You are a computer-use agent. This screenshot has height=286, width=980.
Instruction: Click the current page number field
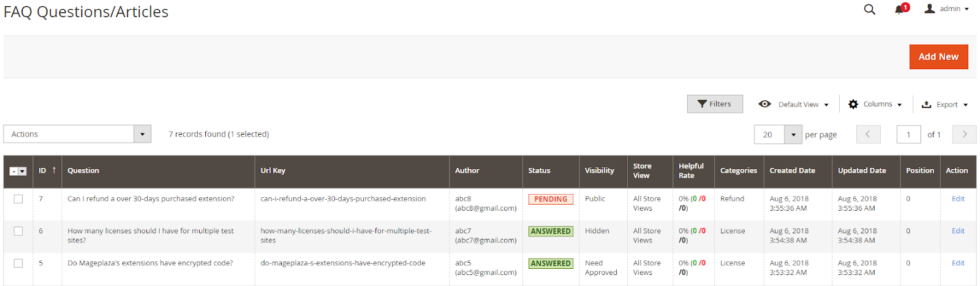(908, 135)
